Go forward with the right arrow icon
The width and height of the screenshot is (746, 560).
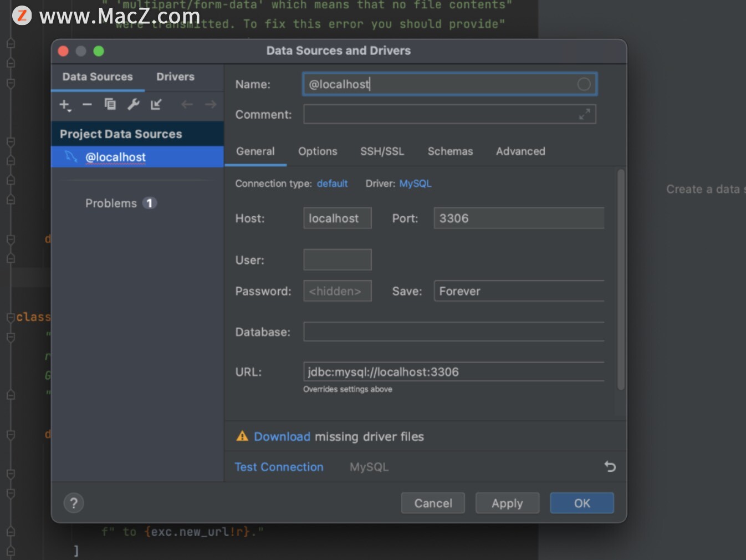[x=211, y=104]
